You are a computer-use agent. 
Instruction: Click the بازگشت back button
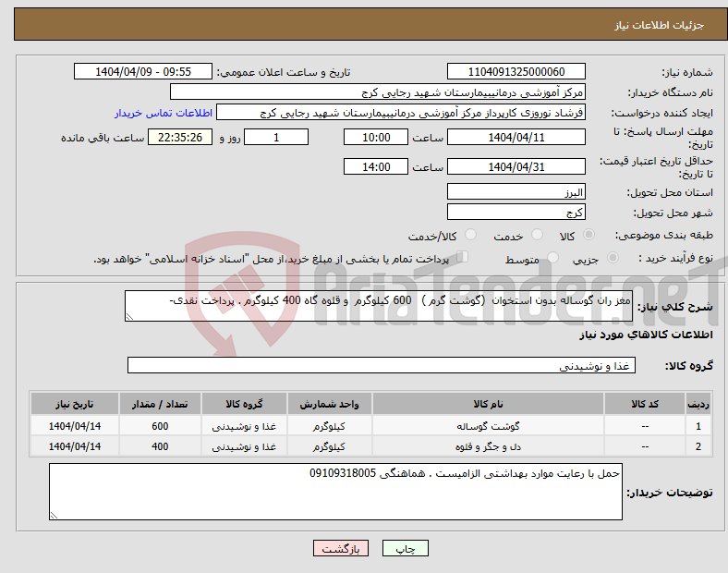point(341,548)
